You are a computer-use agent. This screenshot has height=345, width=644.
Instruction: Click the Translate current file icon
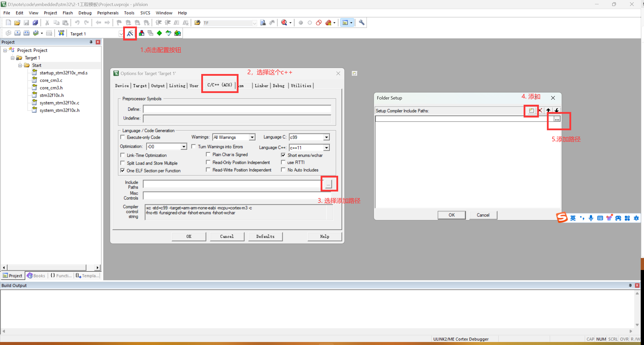(x=8, y=33)
